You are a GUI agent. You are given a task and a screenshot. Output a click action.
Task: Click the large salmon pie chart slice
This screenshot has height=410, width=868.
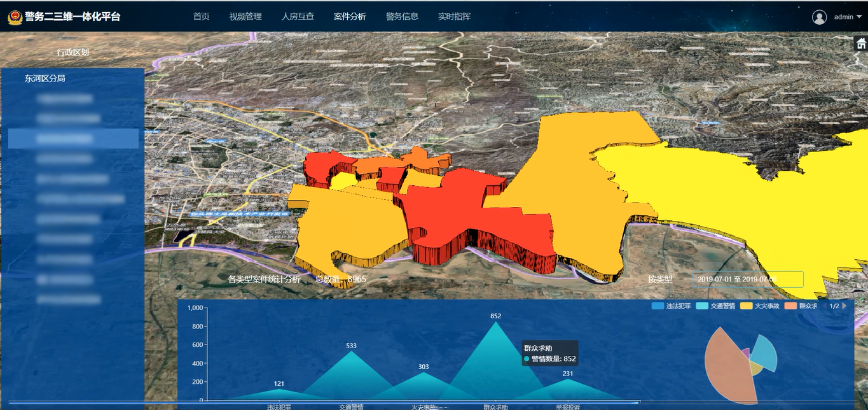pyautogui.click(x=725, y=369)
